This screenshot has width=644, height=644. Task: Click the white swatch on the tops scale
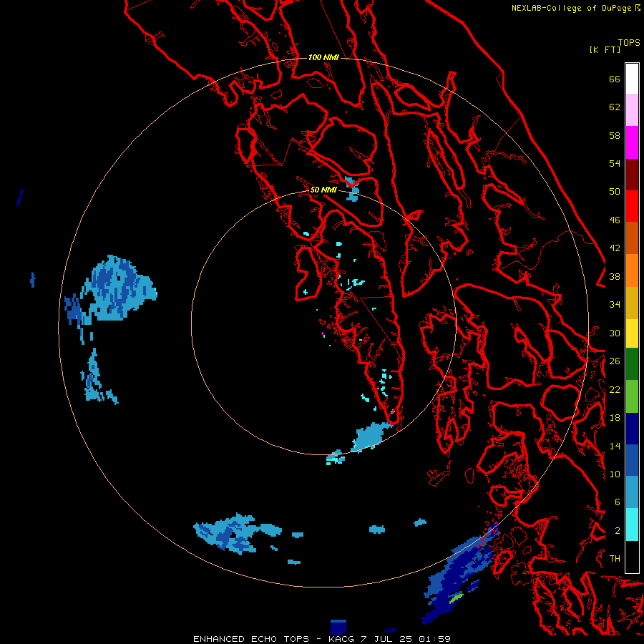tap(632, 79)
